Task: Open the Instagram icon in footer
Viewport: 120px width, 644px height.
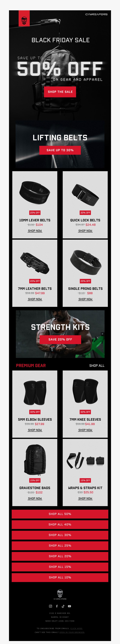Action: pyautogui.click(x=50, y=606)
